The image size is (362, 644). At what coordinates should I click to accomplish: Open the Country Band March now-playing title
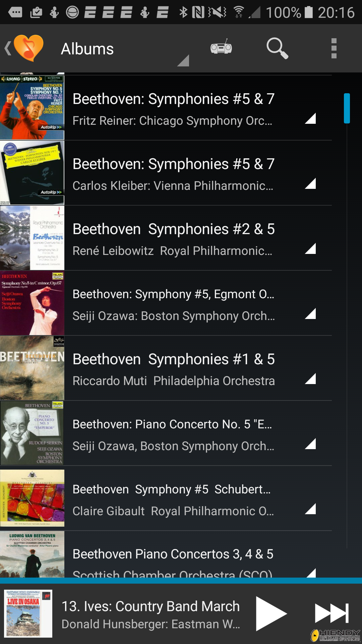click(x=151, y=606)
